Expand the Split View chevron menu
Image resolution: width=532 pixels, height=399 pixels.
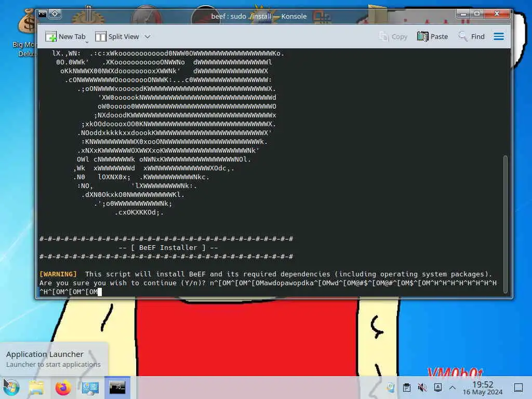(148, 36)
